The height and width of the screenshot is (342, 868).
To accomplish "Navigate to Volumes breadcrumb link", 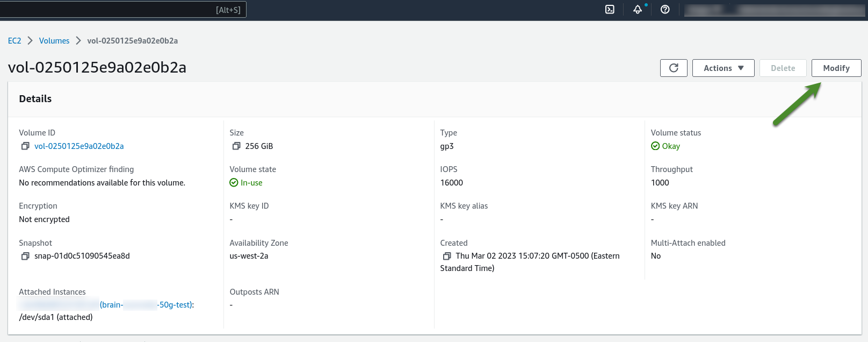I will tap(54, 41).
